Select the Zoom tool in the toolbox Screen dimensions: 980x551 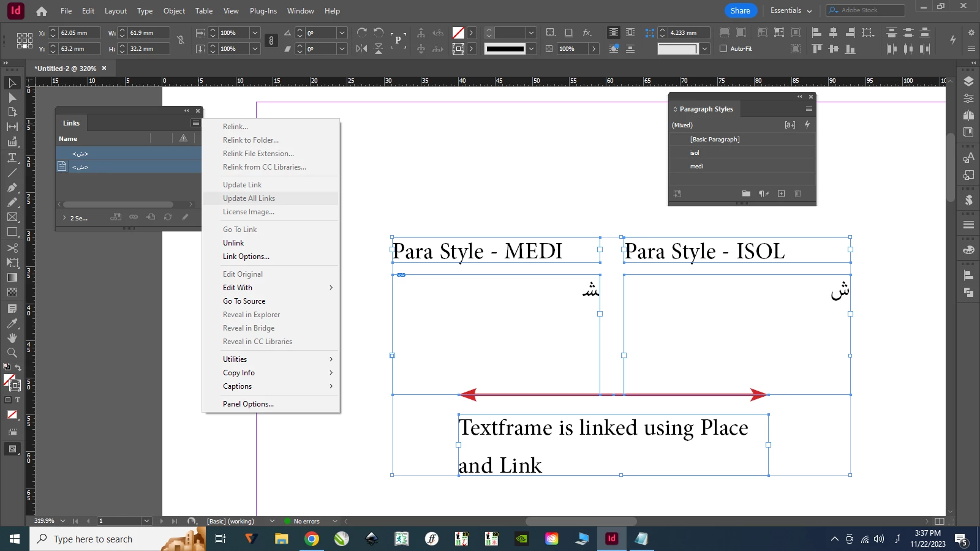coord(12,353)
